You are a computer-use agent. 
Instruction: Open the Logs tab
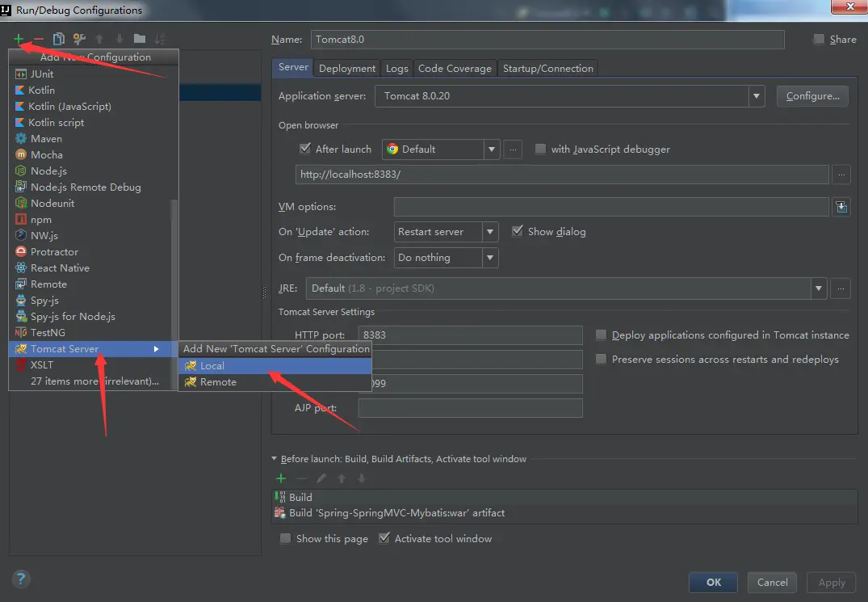(396, 68)
